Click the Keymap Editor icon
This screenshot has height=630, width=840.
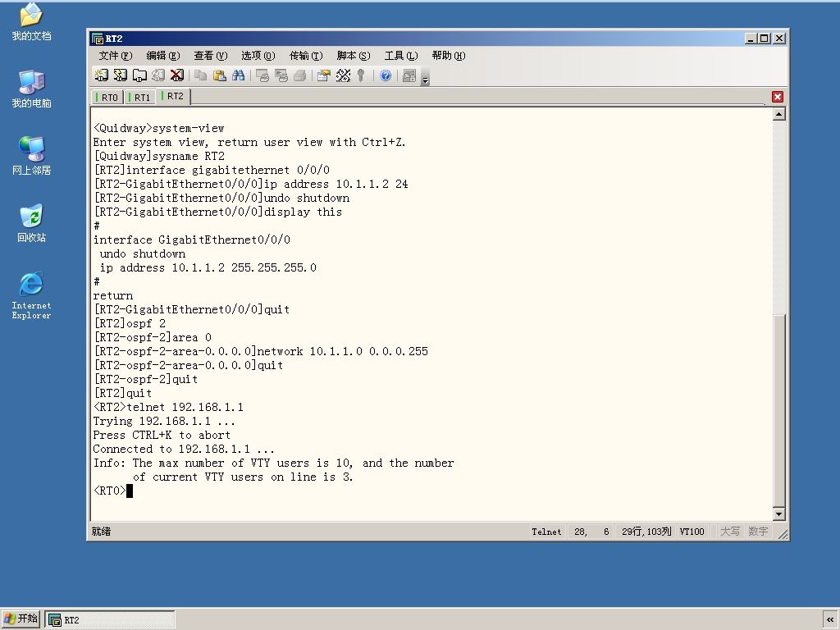coord(343,75)
